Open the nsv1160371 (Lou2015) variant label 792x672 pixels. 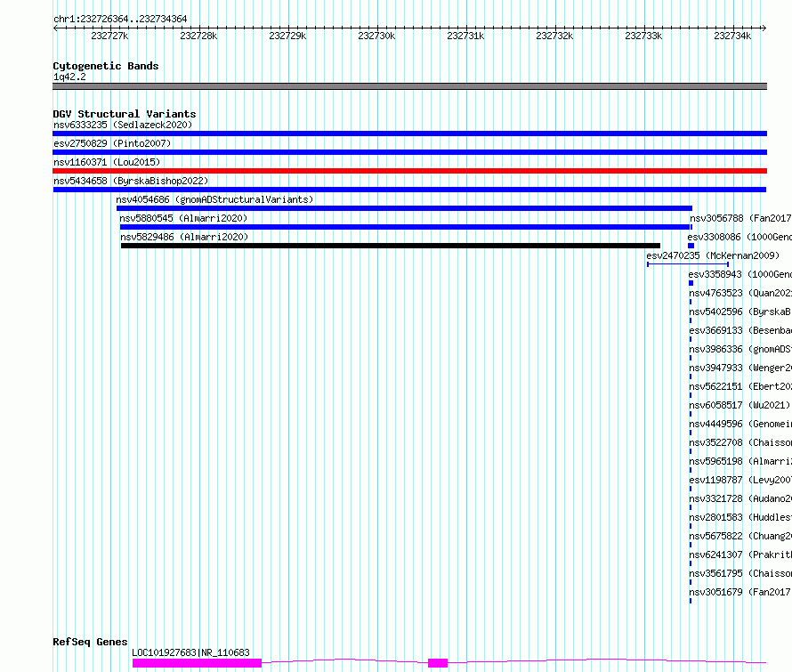pyautogui.click(x=107, y=162)
